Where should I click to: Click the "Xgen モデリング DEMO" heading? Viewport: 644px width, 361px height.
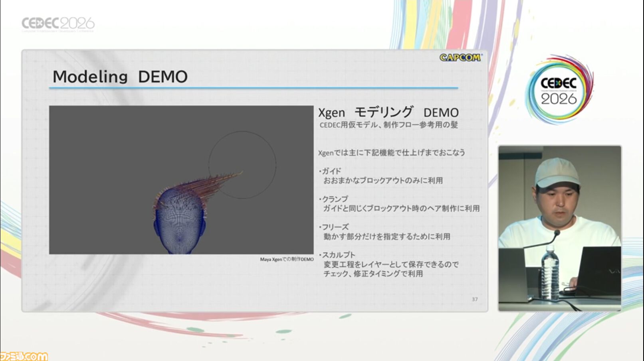pyautogui.click(x=388, y=112)
